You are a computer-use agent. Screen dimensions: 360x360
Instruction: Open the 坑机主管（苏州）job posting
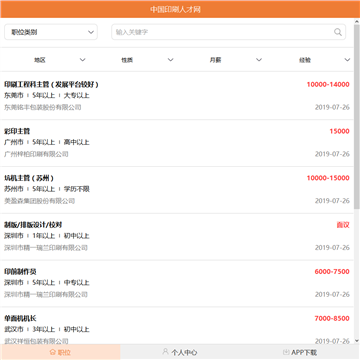pos(177,190)
